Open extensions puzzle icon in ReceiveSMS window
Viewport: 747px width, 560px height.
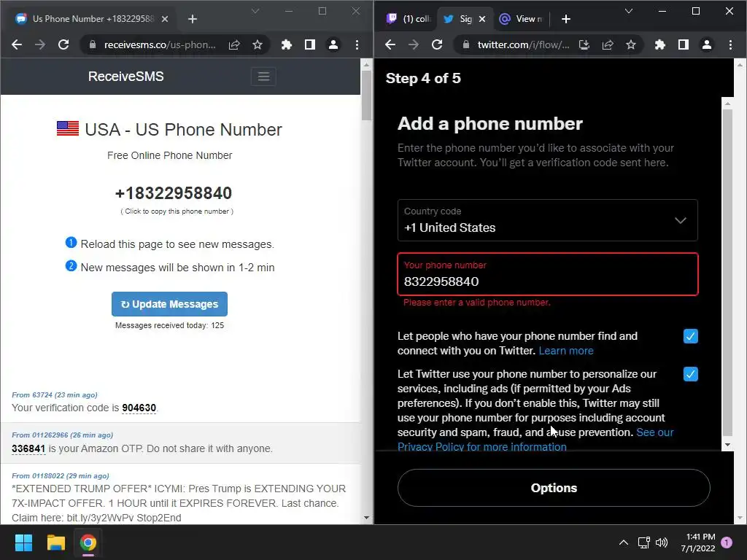[x=286, y=44]
